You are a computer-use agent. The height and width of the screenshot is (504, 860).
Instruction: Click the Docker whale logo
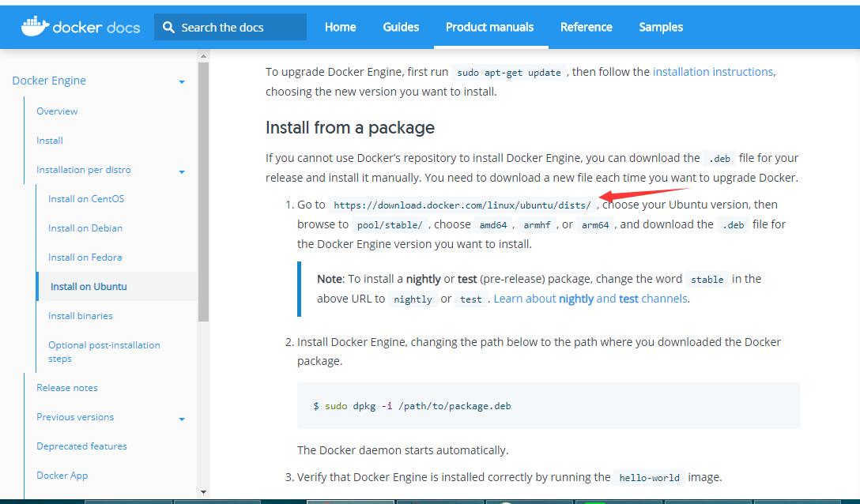point(35,26)
